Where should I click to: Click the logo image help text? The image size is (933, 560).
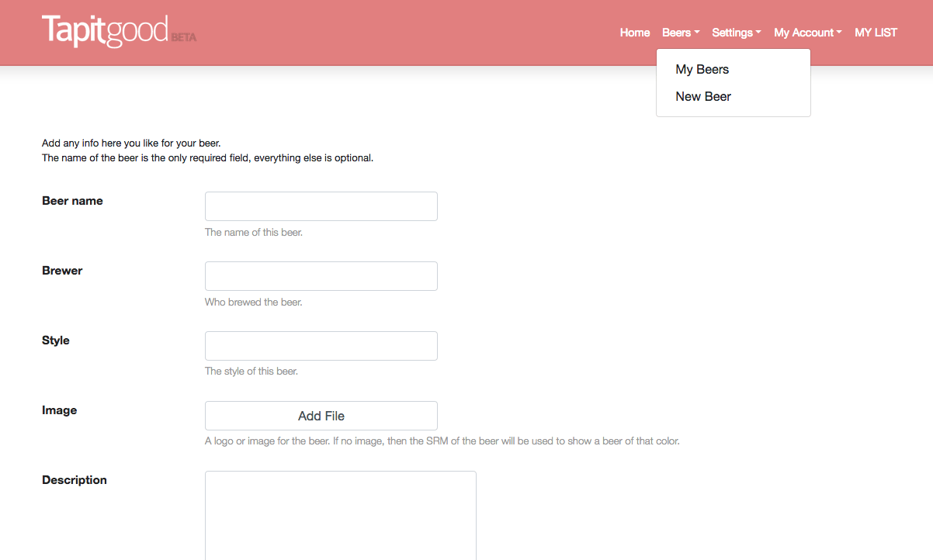442,441
